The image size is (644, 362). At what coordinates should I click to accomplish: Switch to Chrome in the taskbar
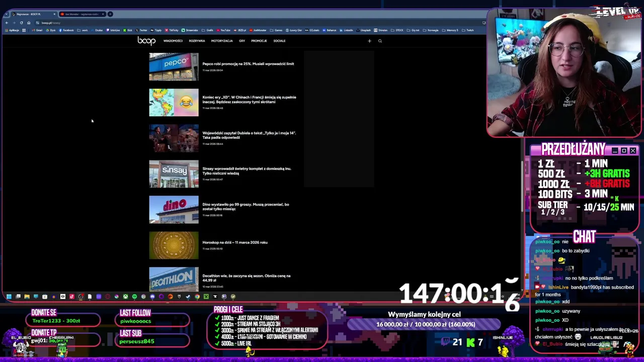197,297
